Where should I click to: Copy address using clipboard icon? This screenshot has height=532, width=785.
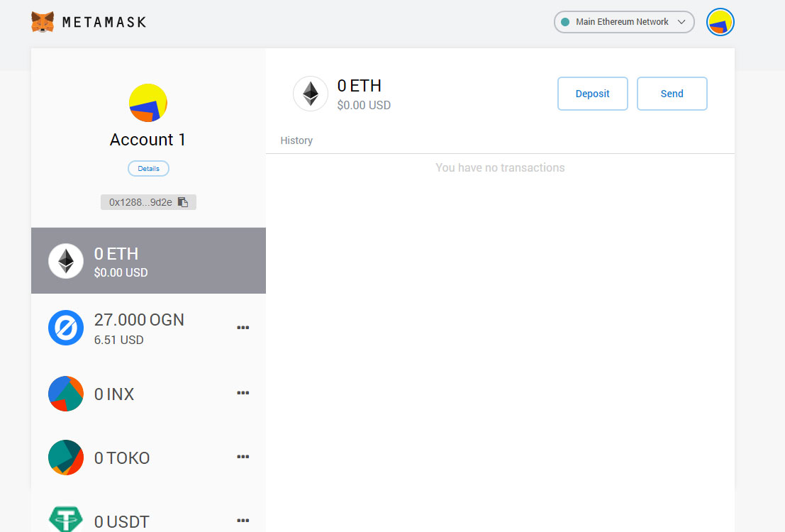183,202
